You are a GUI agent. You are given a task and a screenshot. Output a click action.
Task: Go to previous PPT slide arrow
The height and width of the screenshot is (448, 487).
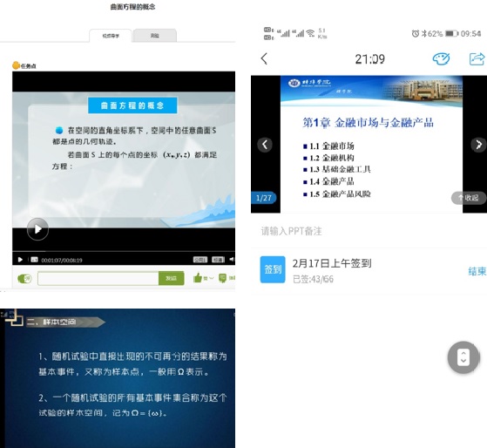pos(265,144)
